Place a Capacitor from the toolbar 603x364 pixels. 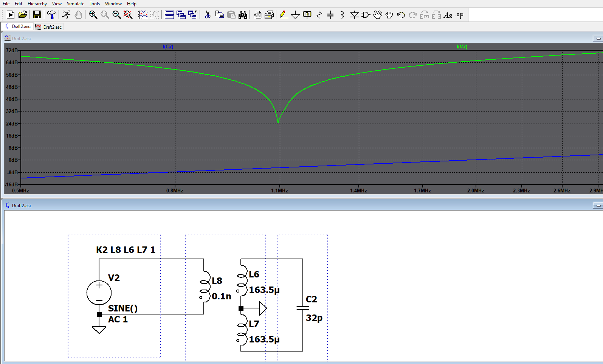tap(330, 15)
